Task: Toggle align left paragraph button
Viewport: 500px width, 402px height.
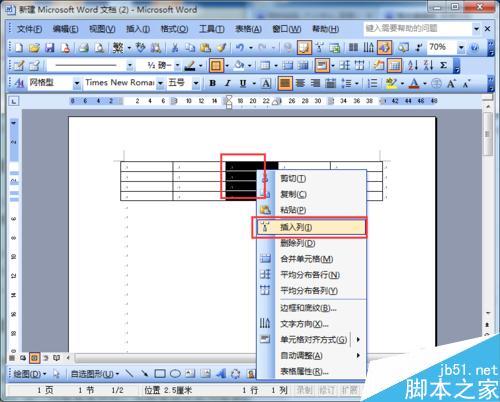Action: (x=285, y=83)
